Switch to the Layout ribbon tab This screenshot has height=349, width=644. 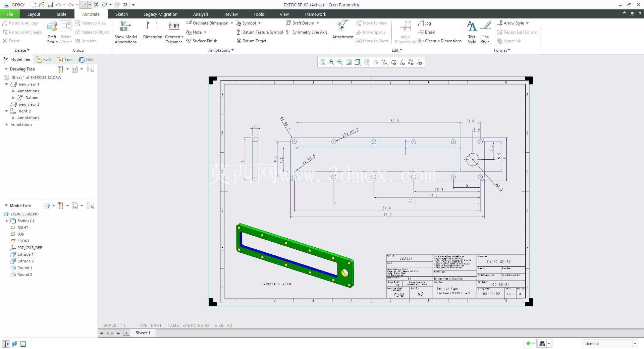(x=34, y=14)
